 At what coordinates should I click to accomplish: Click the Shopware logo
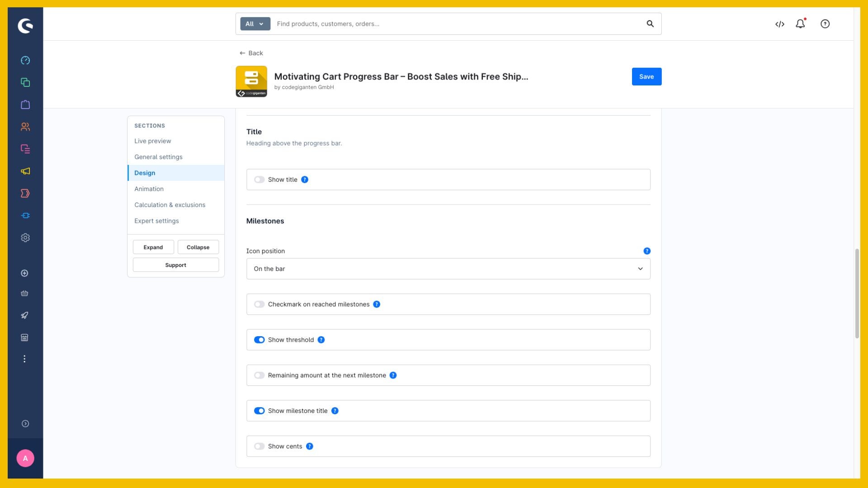click(x=25, y=26)
